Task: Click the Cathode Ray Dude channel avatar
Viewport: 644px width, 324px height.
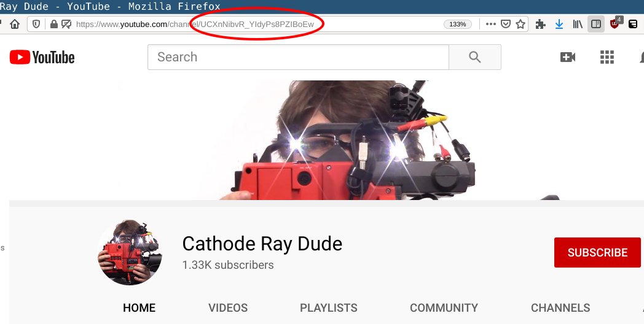Action: point(130,252)
